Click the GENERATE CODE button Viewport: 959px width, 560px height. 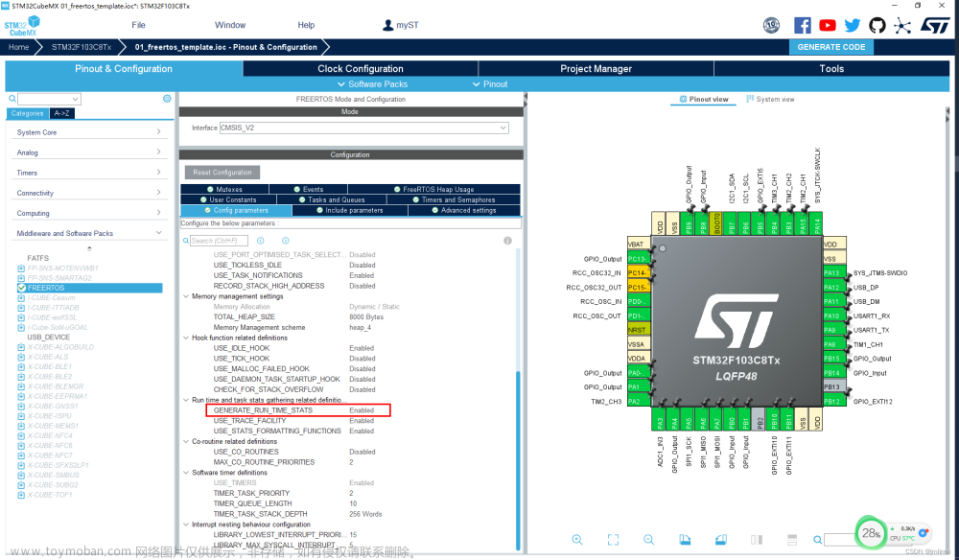point(831,47)
